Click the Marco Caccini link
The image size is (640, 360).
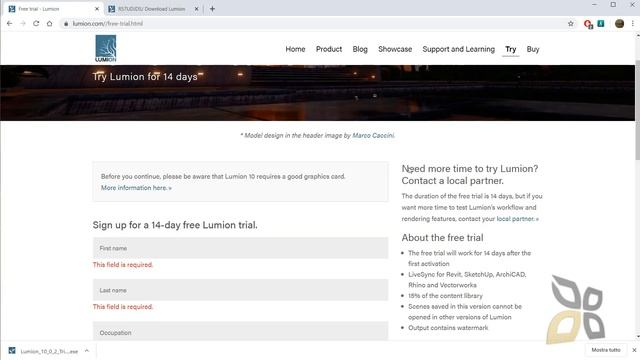pyautogui.click(x=373, y=136)
